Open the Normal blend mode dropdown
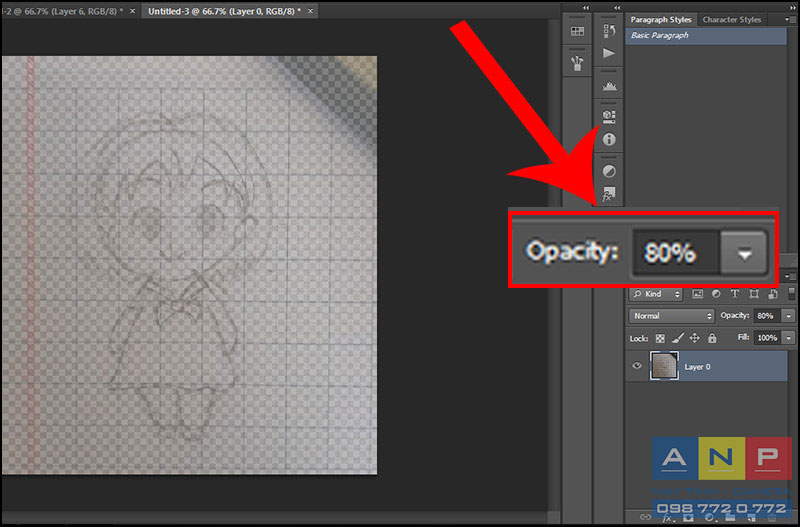 671,316
